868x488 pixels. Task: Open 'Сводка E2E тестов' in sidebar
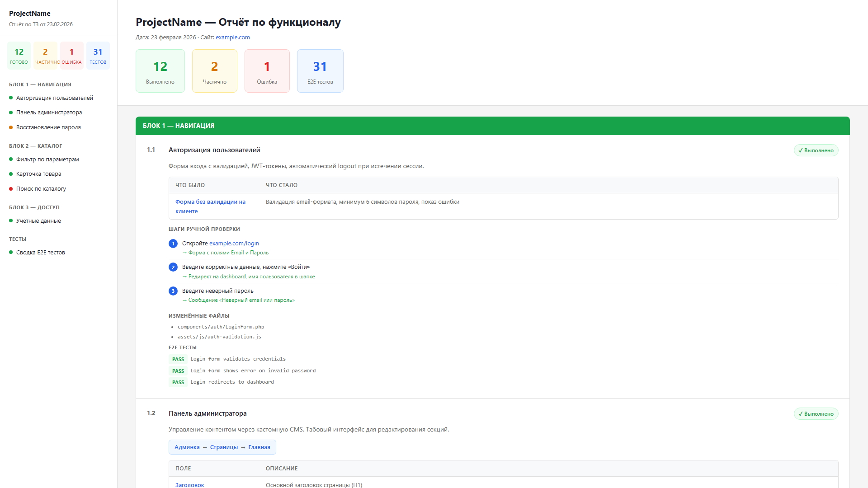click(x=41, y=253)
